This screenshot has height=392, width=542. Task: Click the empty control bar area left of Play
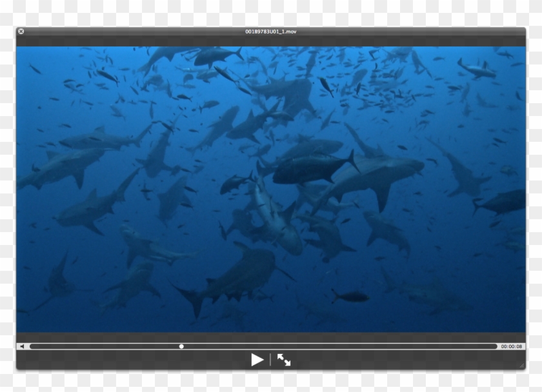[x=129, y=360]
